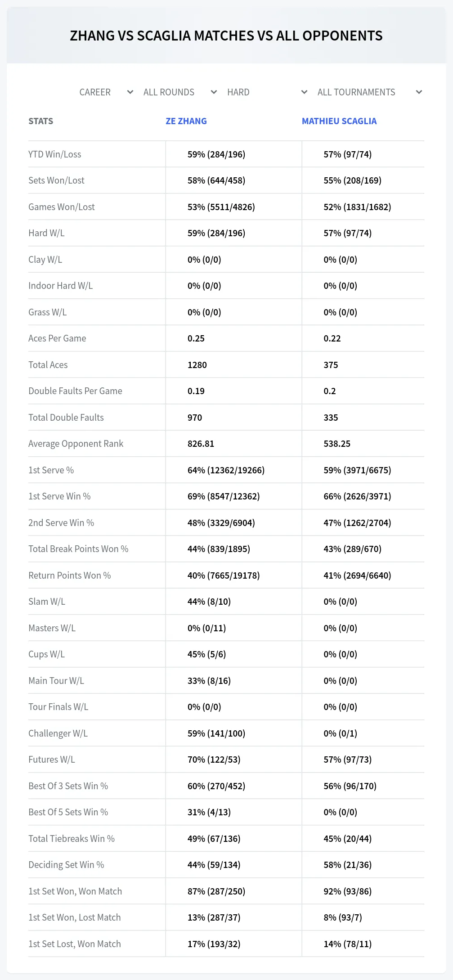Open the CAREER period dropdown

[x=106, y=92]
